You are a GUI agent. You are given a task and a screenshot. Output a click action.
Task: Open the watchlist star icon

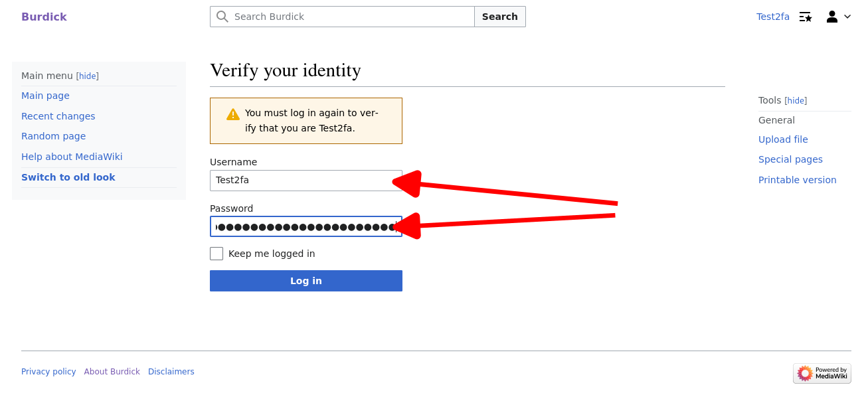tap(806, 17)
